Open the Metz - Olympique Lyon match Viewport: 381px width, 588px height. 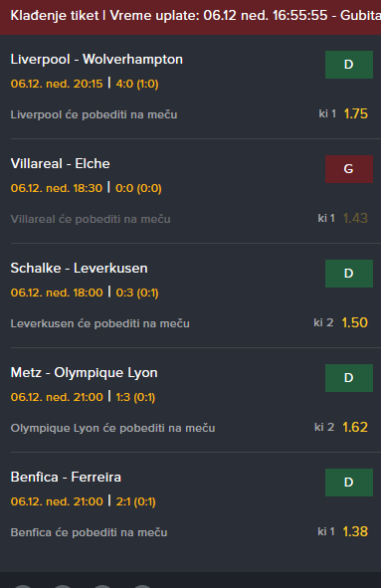click(x=84, y=373)
